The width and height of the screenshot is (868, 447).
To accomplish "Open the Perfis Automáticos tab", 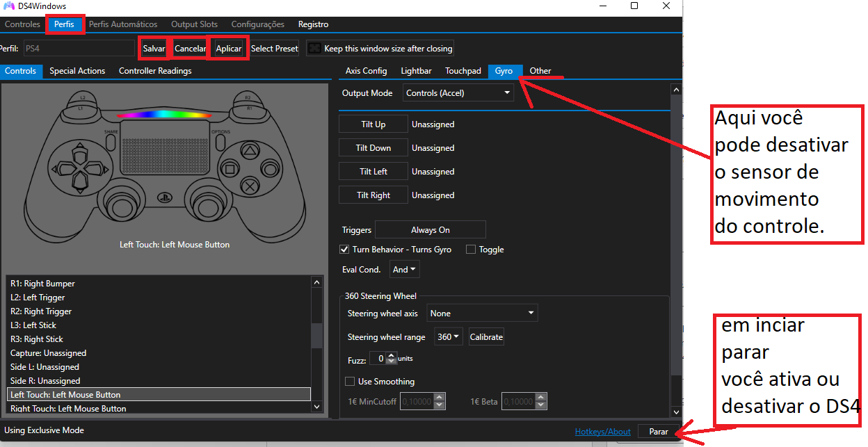I will pos(123,24).
